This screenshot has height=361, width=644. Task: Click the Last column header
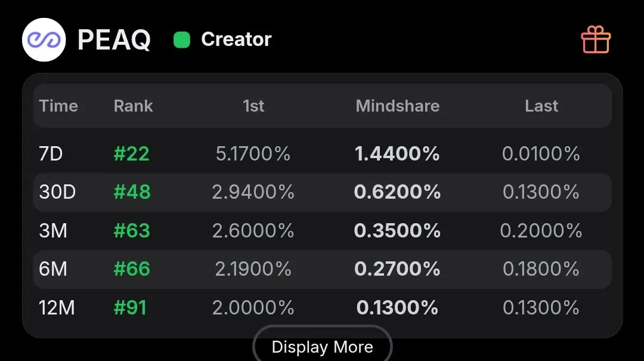click(x=541, y=106)
